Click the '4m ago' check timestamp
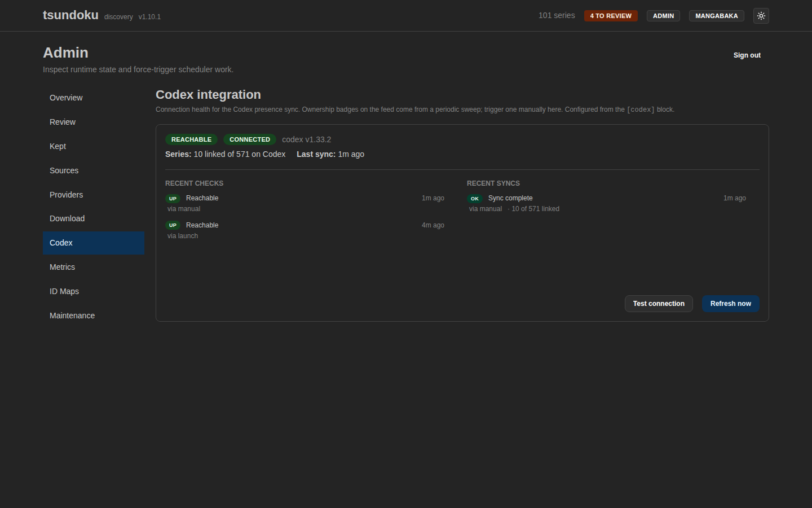Screen dimensions: 812x508 433,225
